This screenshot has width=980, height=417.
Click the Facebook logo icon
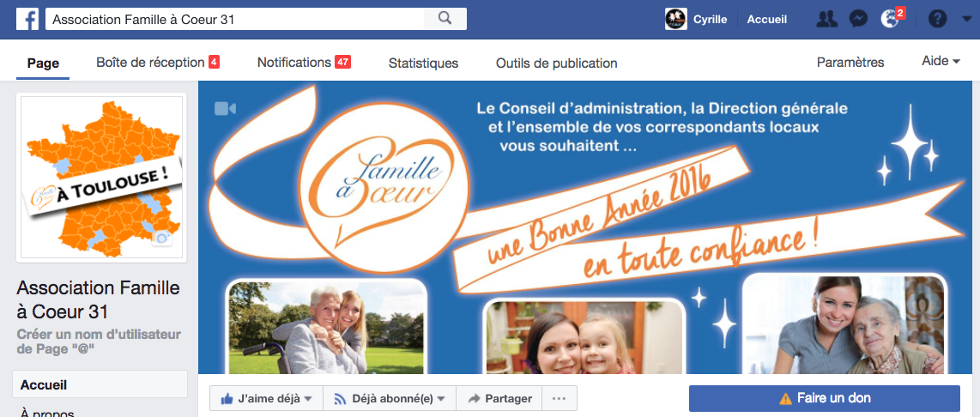27,20
